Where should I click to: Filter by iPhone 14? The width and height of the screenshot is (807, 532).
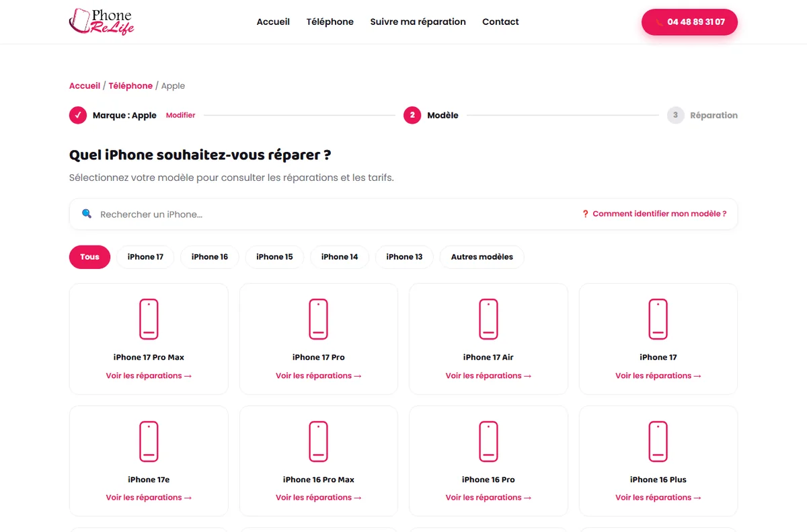(340, 257)
